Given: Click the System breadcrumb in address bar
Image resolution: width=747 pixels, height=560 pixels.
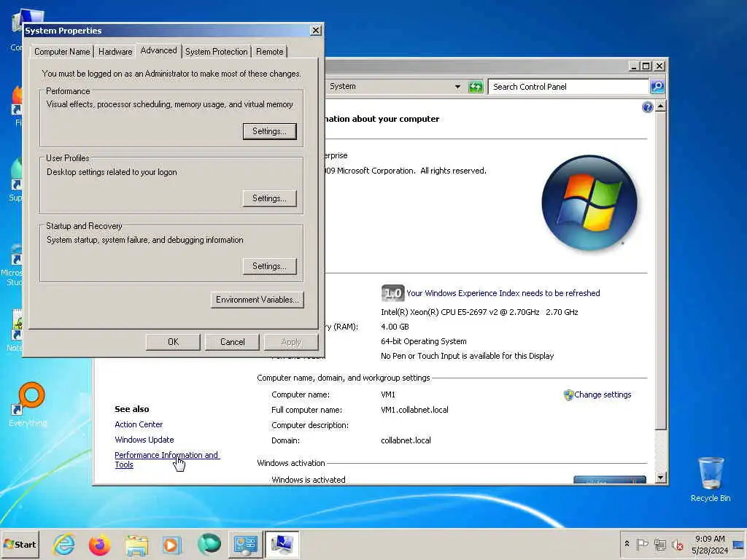Looking at the screenshot, I should click(x=343, y=86).
